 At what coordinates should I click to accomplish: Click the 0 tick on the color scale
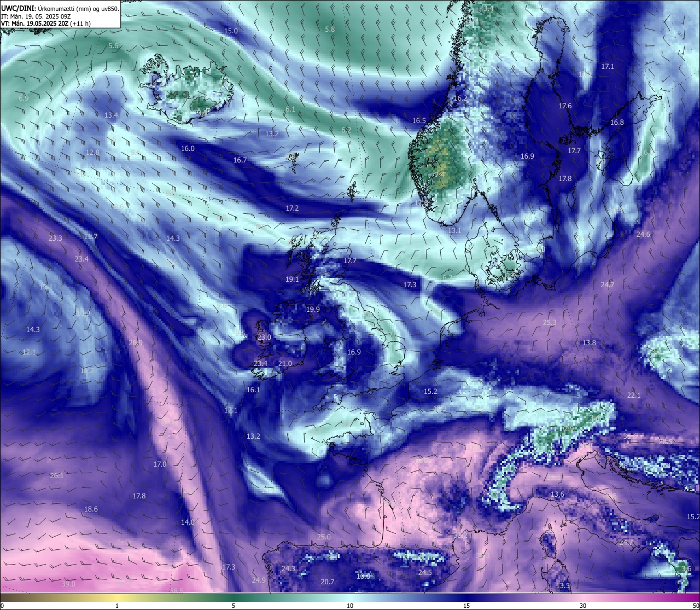[2, 606]
